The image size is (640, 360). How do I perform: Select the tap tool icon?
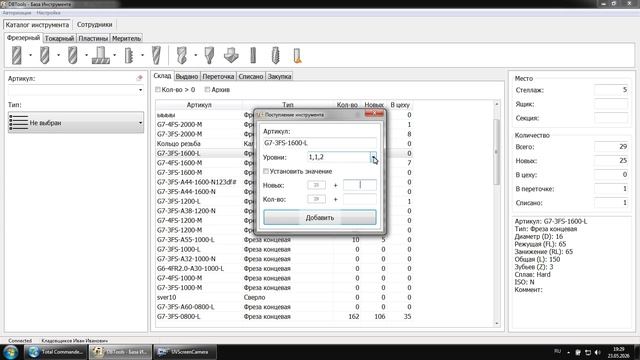(x=276, y=55)
